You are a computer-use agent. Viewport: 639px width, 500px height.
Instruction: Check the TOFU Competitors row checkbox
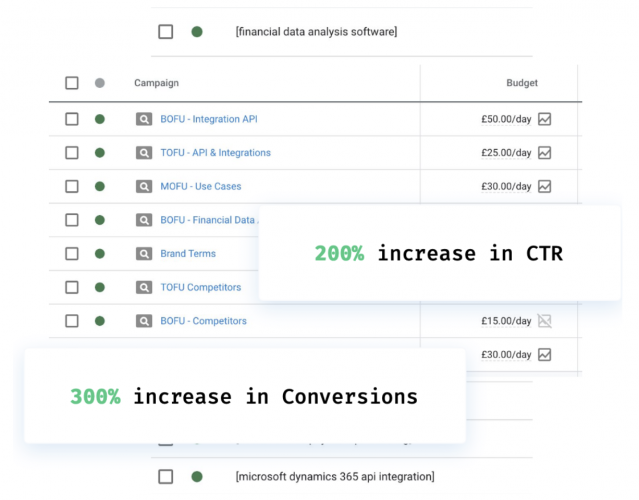72,287
